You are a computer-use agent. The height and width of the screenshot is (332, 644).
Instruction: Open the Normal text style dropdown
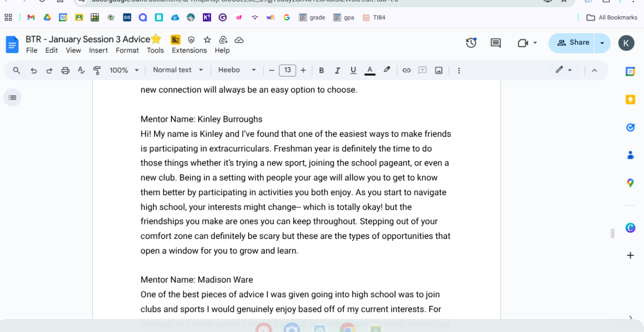[x=178, y=70]
